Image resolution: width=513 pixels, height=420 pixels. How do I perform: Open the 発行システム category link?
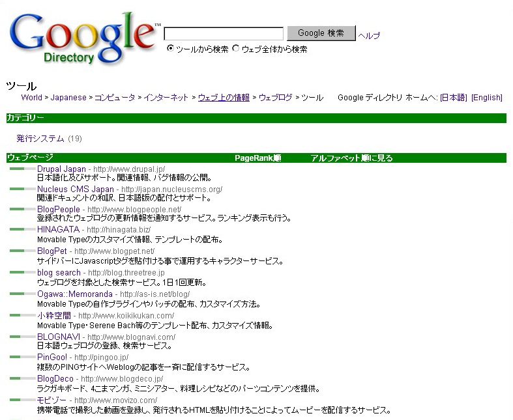40,138
